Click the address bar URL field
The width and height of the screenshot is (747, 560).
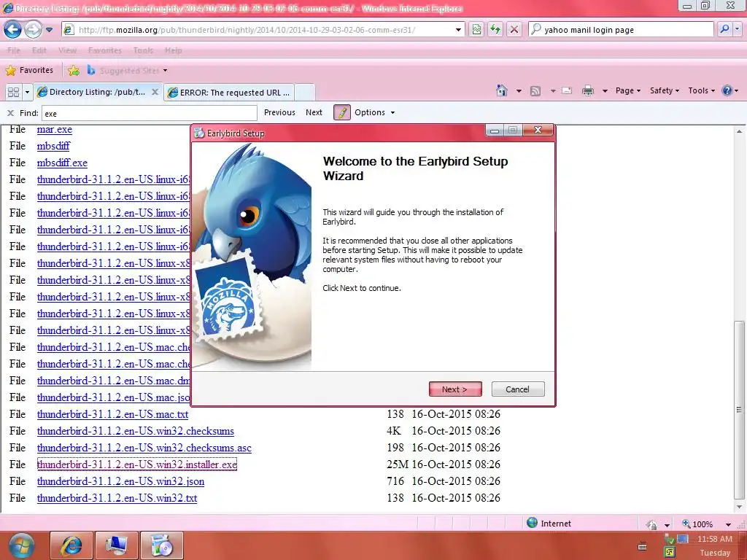tap(258, 29)
